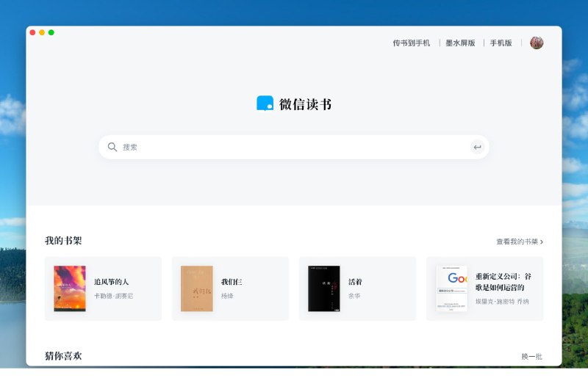588x392 pixels.
Task: Close the window with red button
Action: click(32, 32)
